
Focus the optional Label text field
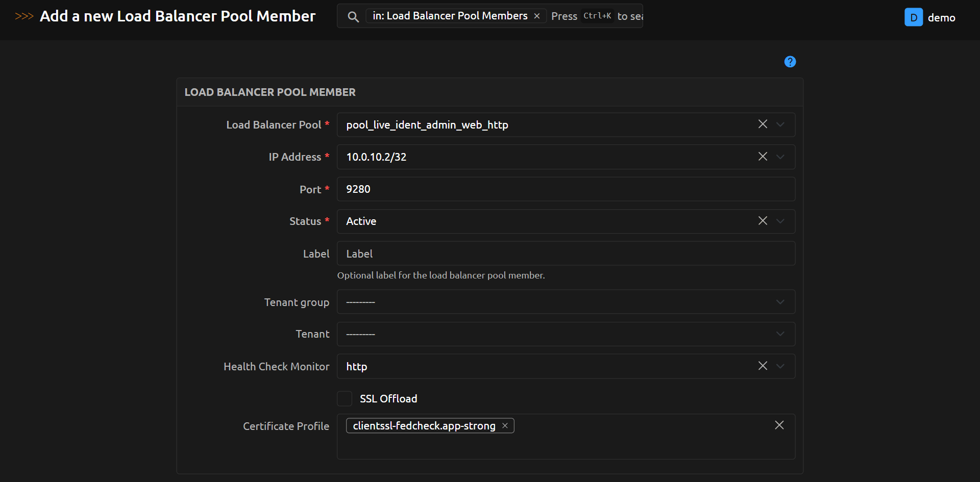(566, 253)
